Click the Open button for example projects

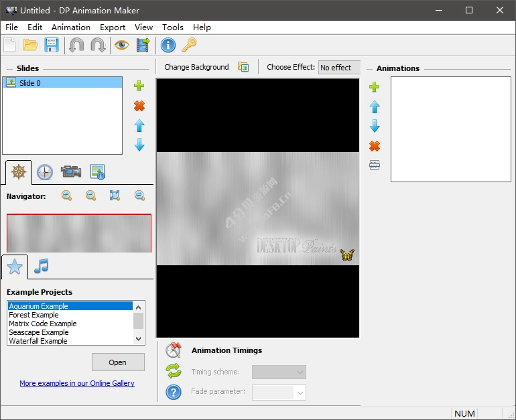click(x=118, y=362)
